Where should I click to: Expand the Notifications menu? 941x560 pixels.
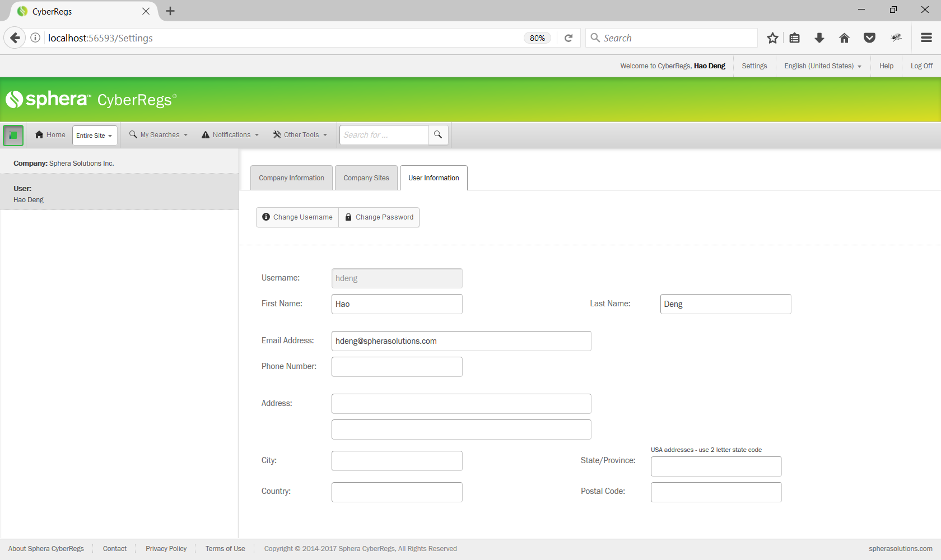(x=230, y=135)
